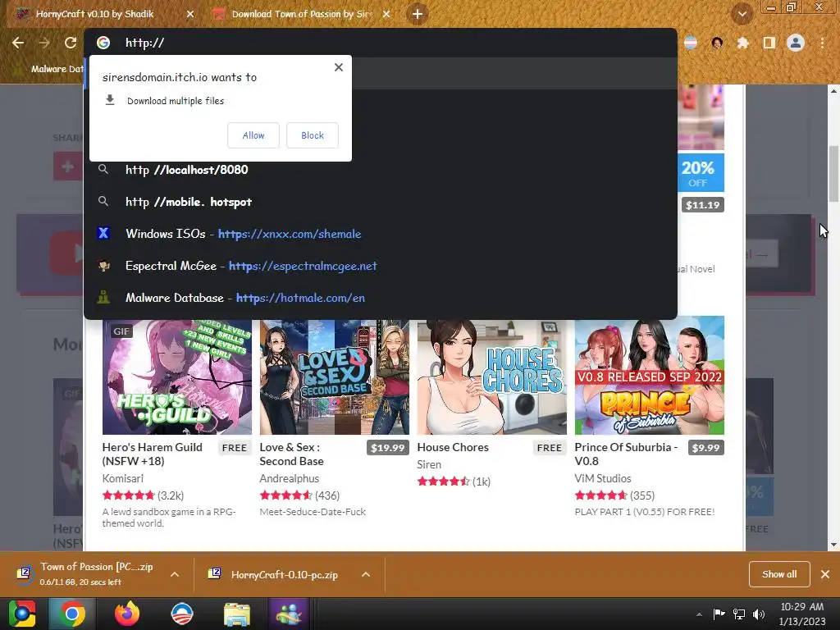Block multiple file downloads
Screen dimensions: 840x630
click(313, 135)
